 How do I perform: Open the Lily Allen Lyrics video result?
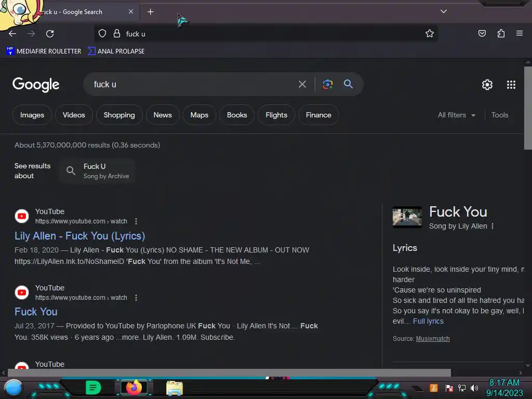[79, 236]
